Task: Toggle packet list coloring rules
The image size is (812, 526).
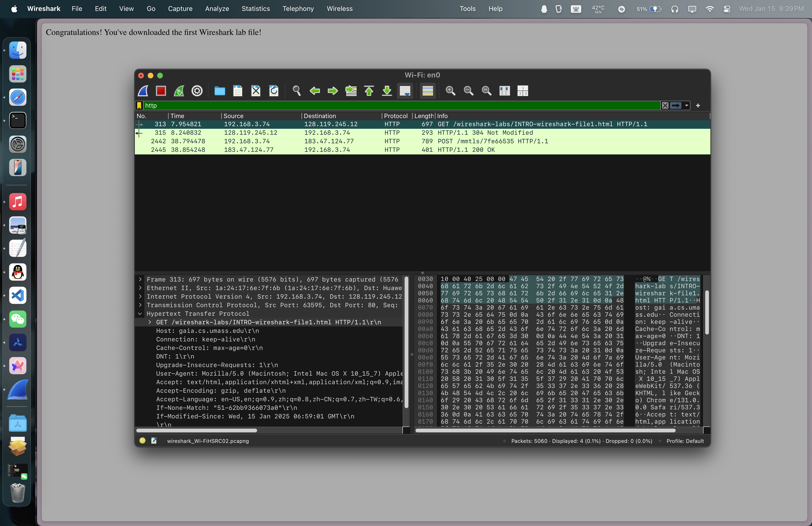Action: (x=428, y=91)
